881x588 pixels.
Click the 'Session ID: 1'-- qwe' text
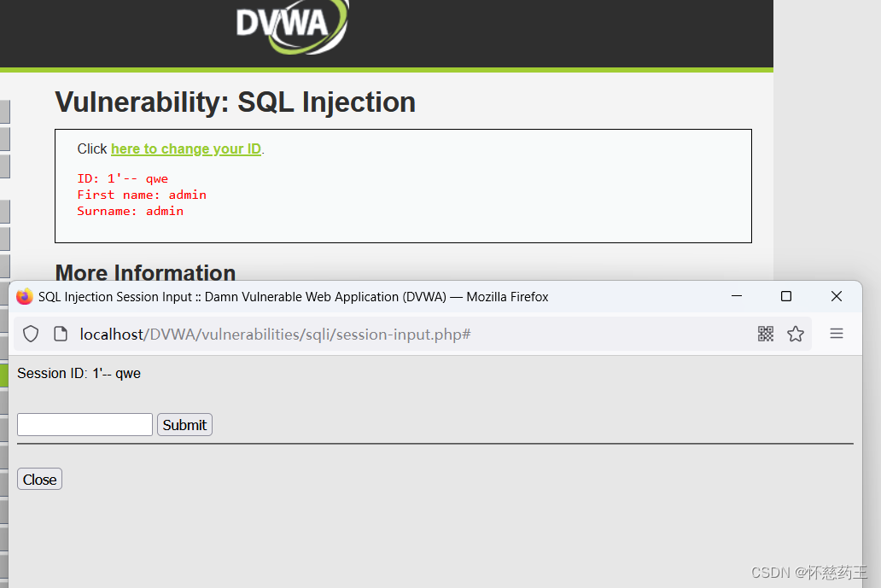click(79, 374)
